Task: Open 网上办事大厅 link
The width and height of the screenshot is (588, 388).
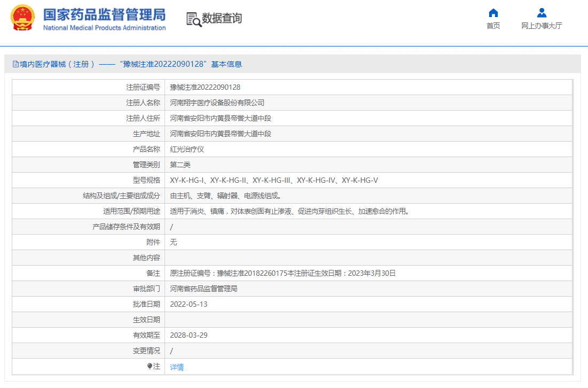Action: [x=542, y=26]
